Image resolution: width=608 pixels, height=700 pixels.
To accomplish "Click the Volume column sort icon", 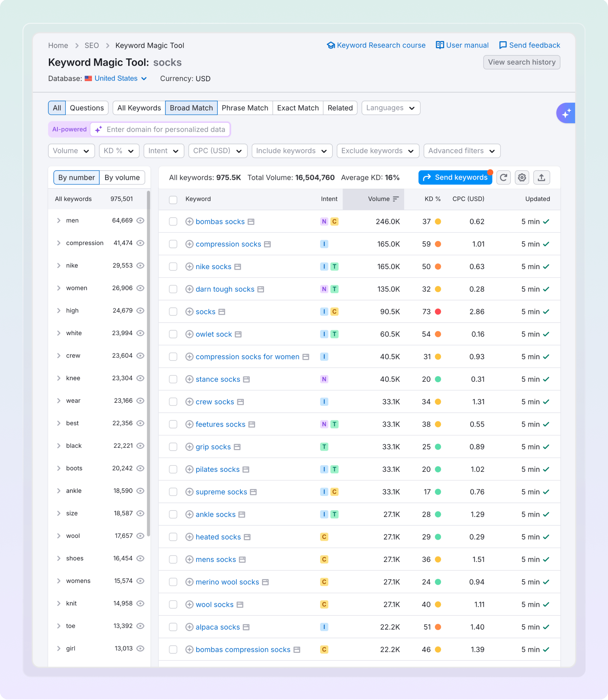I will pos(396,199).
